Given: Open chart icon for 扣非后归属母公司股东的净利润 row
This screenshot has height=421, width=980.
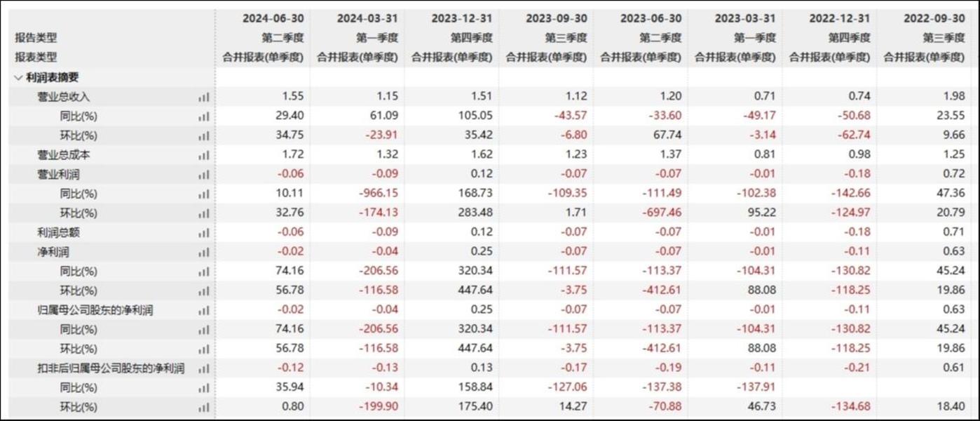Looking at the screenshot, I should point(203,368).
